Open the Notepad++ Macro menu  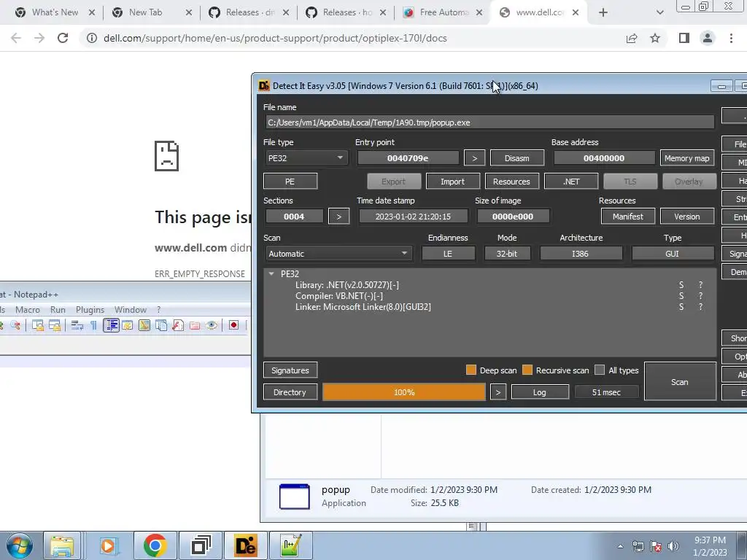point(28,310)
